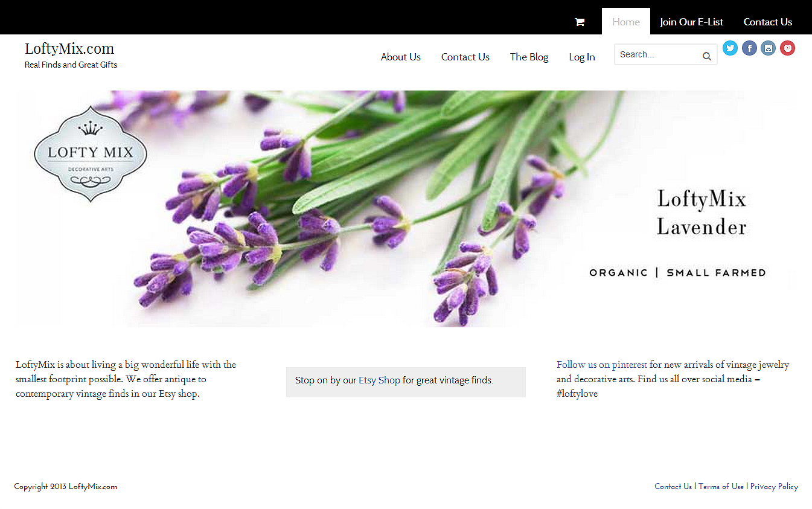Click 'ORGANIC | SMALL FARMED' banner text
The width and height of the screenshot is (812, 509).
click(x=677, y=273)
